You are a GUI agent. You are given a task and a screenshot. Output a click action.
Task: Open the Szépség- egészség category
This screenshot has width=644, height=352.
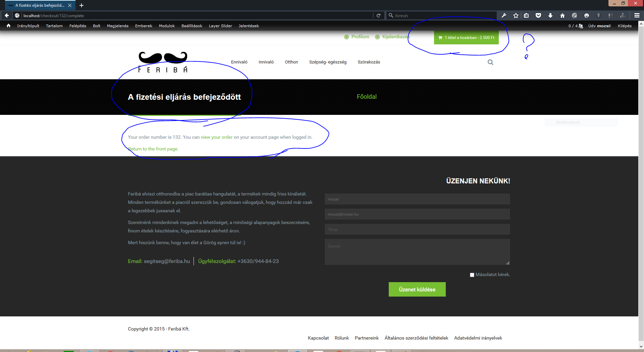[x=328, y=62]
